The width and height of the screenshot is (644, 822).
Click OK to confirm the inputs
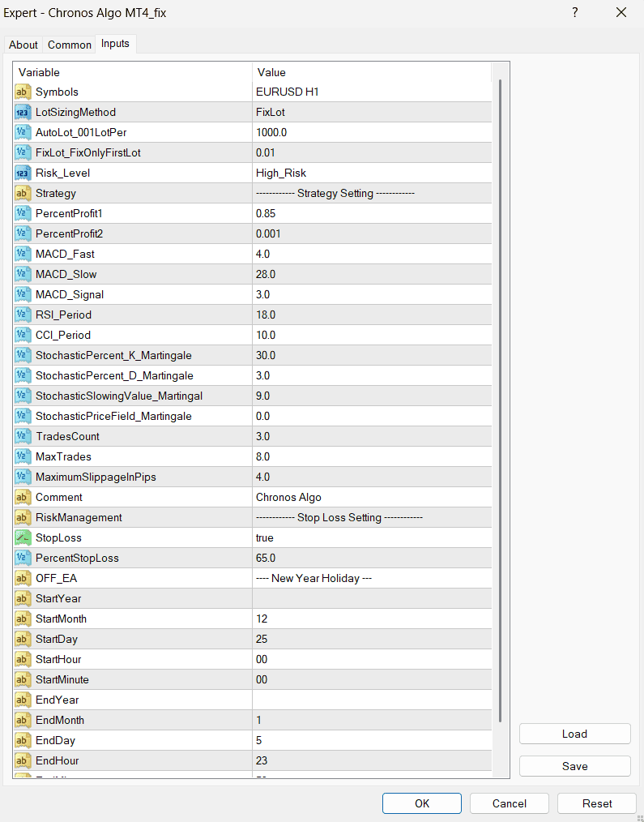[x=422, y=803]
